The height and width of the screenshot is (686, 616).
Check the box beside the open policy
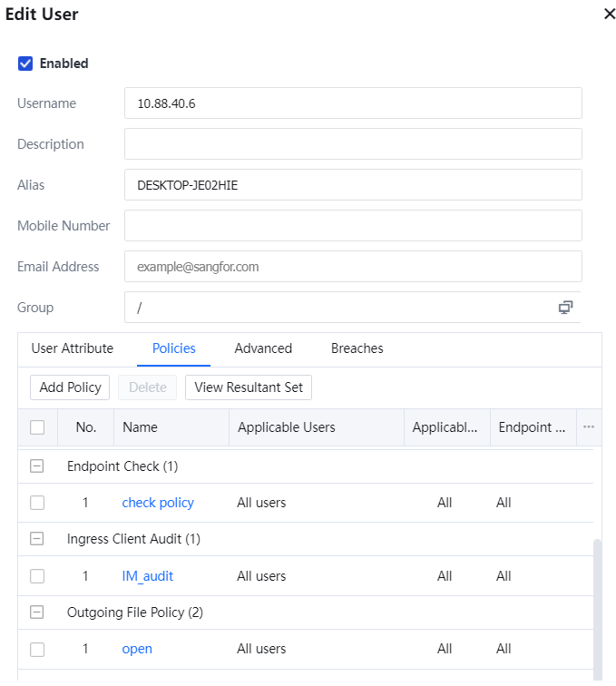(37, 649)
